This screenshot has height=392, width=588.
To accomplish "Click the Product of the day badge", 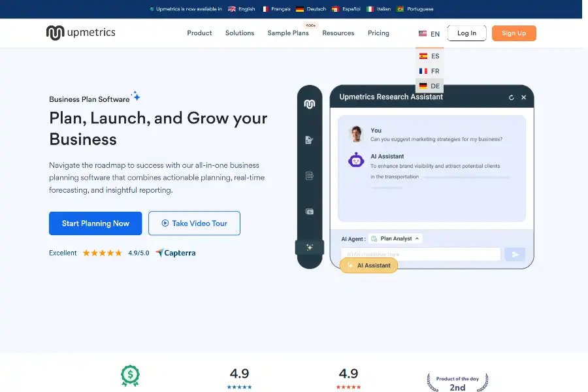I will pos(457,382).
